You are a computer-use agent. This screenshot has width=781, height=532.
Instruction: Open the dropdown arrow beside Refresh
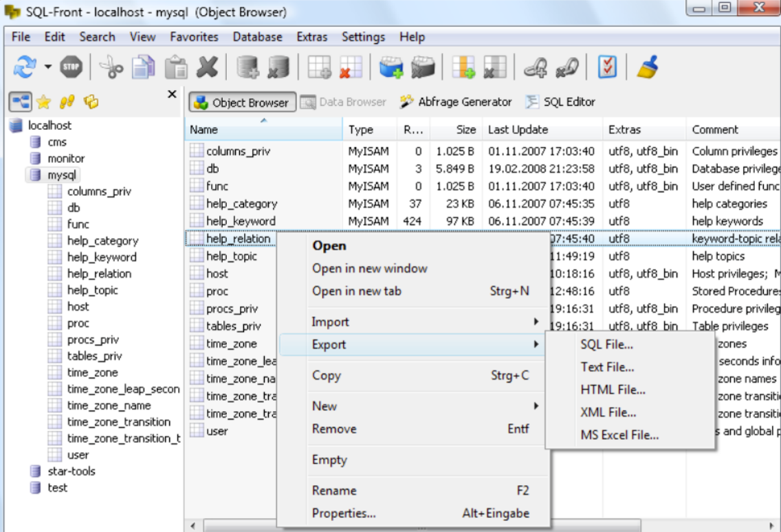(47, 67)
